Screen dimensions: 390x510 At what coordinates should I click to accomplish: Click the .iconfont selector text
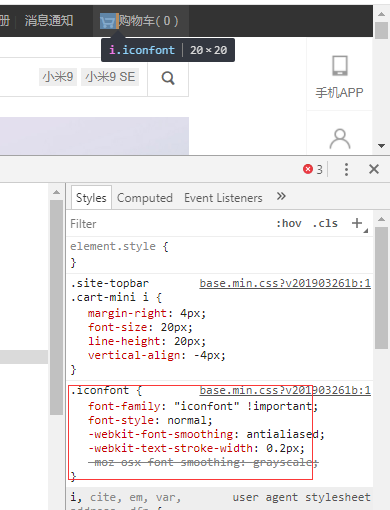[x=100, y=390]
